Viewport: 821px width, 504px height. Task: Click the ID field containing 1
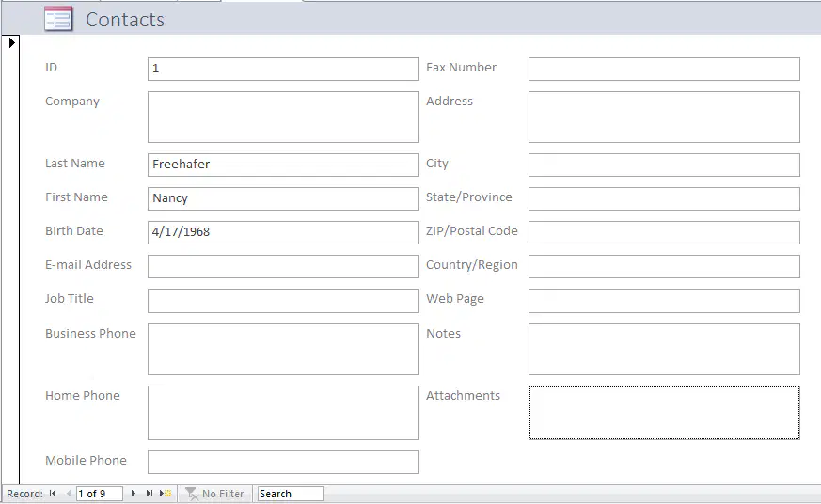tap(283, 69)
